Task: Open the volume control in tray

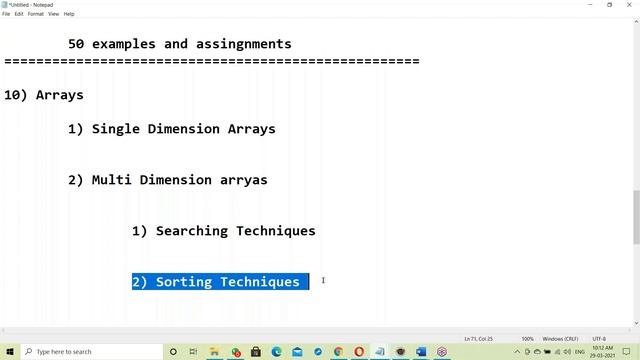Action: click(x=567, y=351)
